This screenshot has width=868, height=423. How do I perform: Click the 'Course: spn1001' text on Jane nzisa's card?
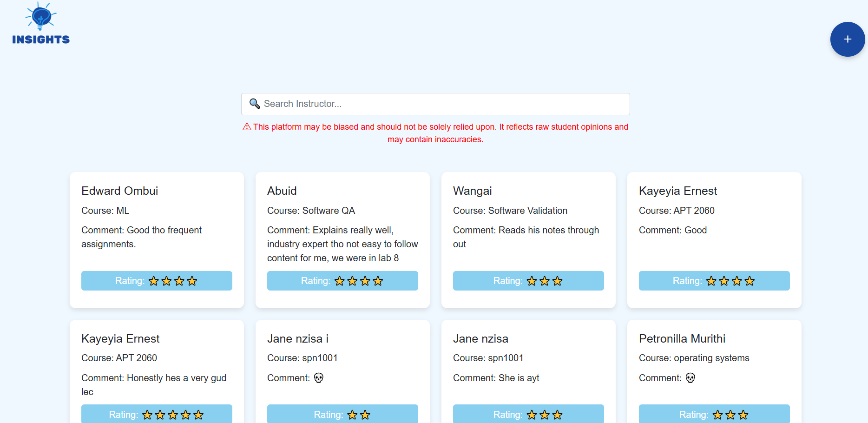coord(488,358)
